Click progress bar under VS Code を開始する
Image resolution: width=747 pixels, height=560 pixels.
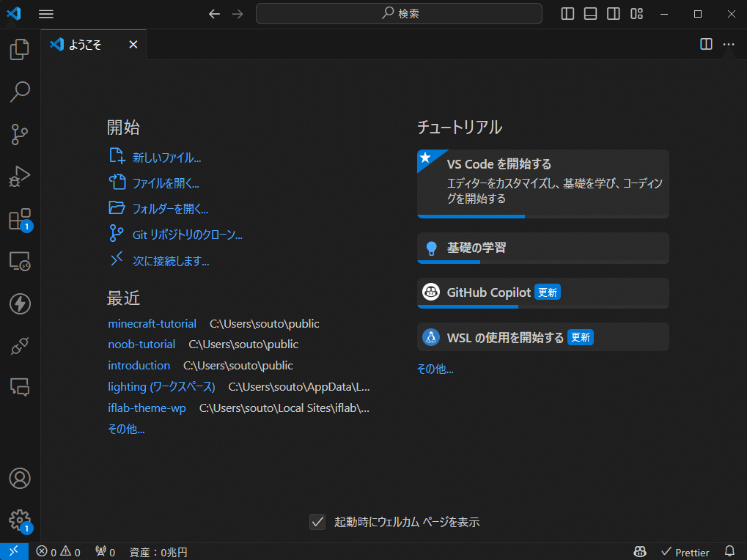click(543, 217)
